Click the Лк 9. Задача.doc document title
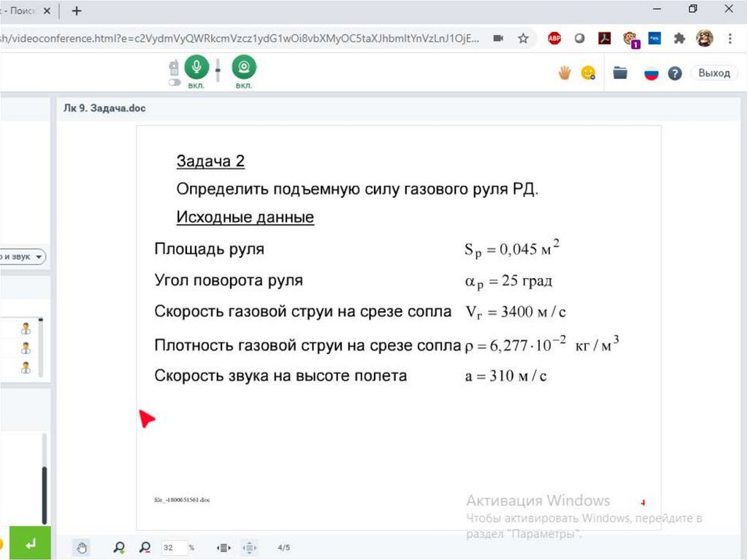Image resolution: width=748 pixels, height=560 pixels. click(x=104, y=108)
